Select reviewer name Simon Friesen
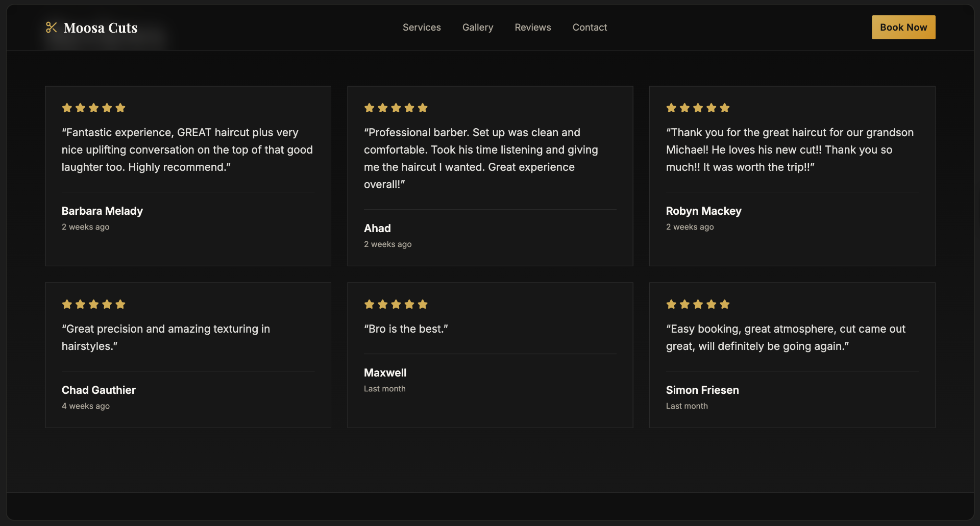The width and height of the screenshot is (980, 526). click(702, 390)
